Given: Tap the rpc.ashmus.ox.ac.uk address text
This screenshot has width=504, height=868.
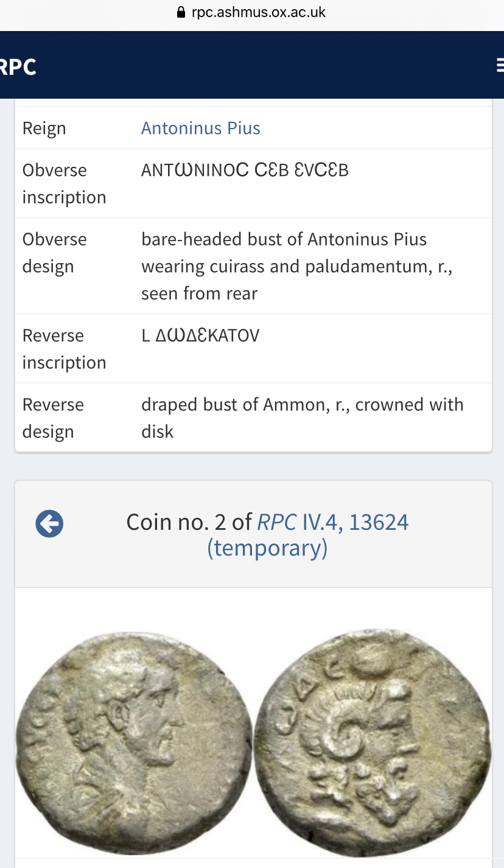Looking at the screenshot, I should coord(259,12).
